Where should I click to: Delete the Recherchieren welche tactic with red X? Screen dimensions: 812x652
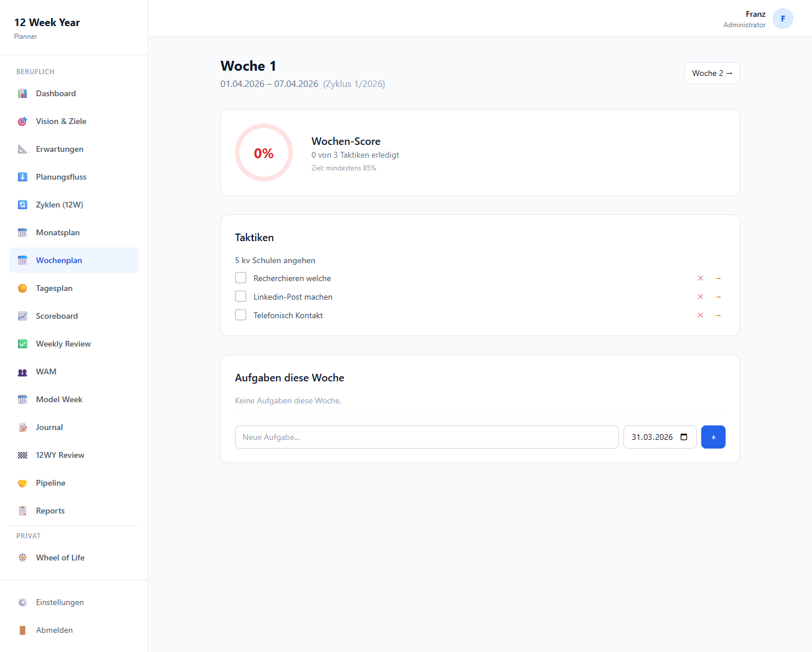701,279
